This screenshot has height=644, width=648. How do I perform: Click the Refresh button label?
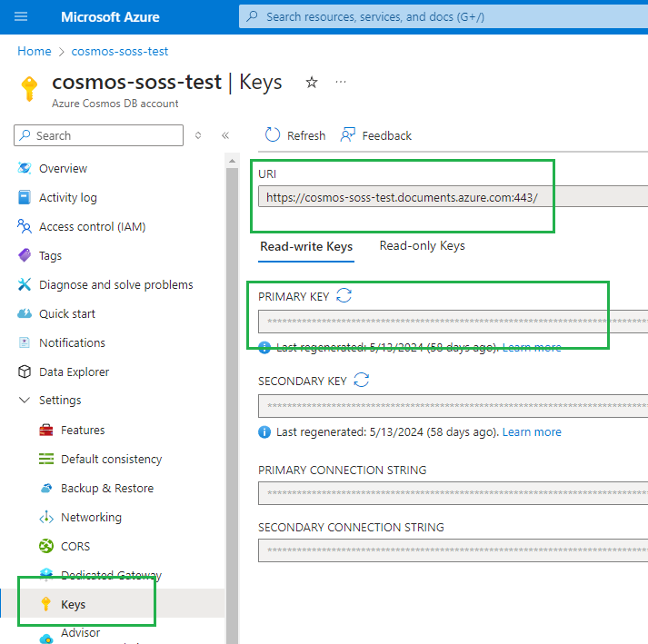click(306, 135)
